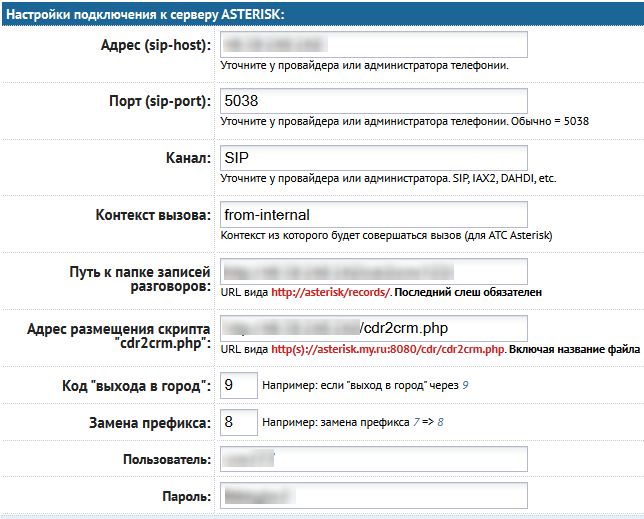Screen dimensions: 644x519
Task: Click the Адрес (sip-host) label
Action: (156, 45)
